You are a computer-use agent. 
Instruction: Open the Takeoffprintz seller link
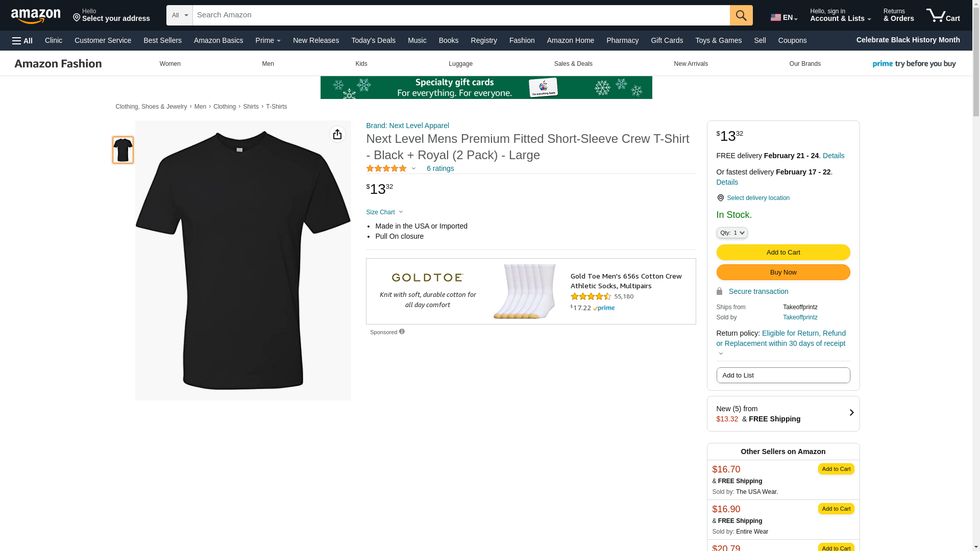(800, 317)
